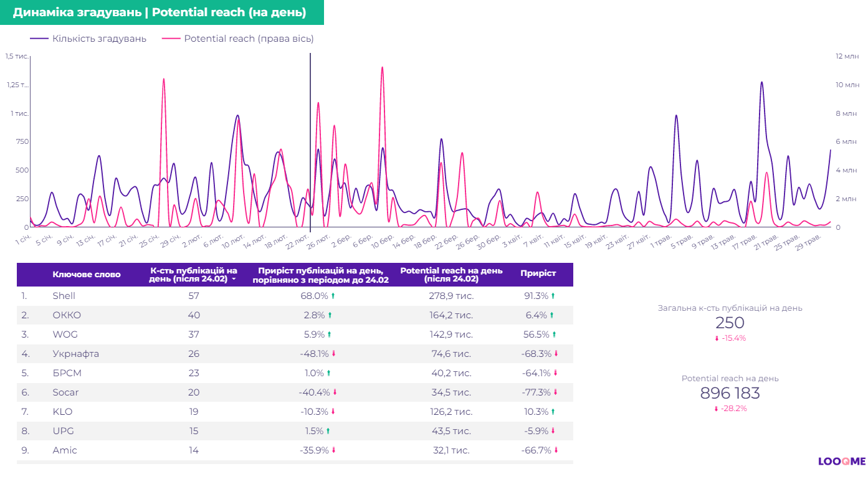Sort by the last Приріст column header
This screenshot has height=479, width=868.
[x=538, y=273]
